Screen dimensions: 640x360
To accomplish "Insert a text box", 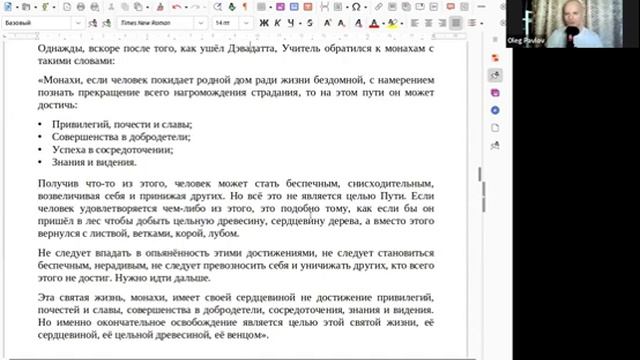I will tap(308, 7).
